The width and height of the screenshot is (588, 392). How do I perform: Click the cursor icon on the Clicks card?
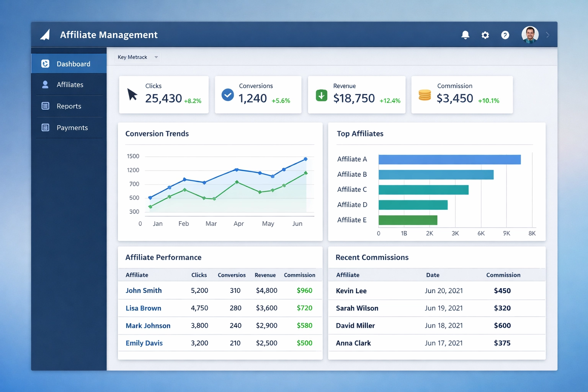(x=132, y=95)
